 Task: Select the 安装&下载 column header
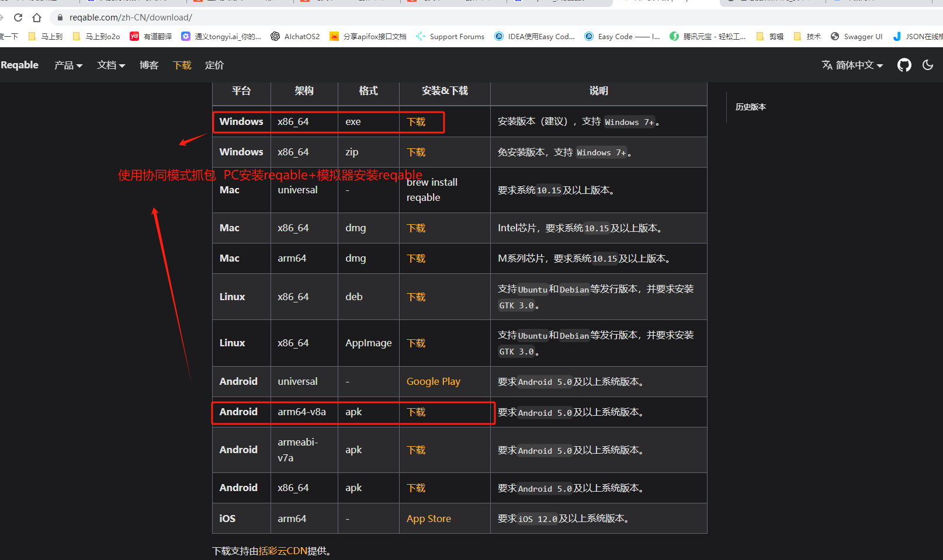pyautogui.click(x=445, y=91)
